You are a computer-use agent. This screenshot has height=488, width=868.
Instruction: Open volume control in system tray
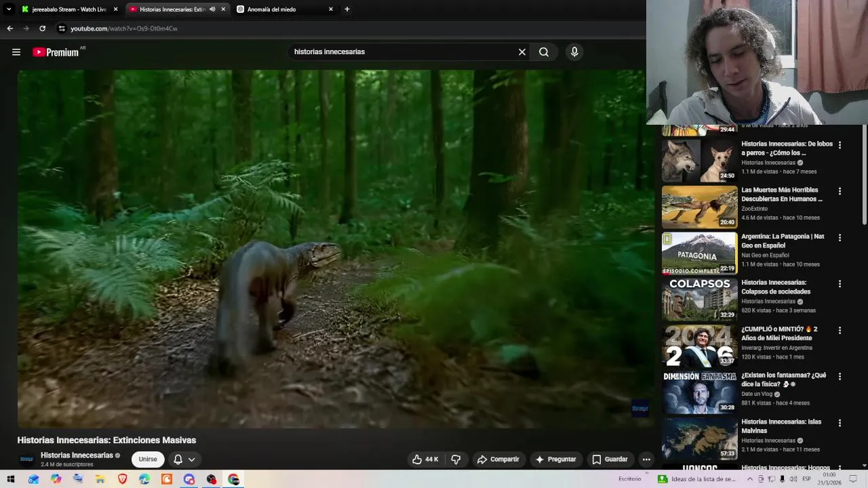pyautogui.click(x=793, y=479)
